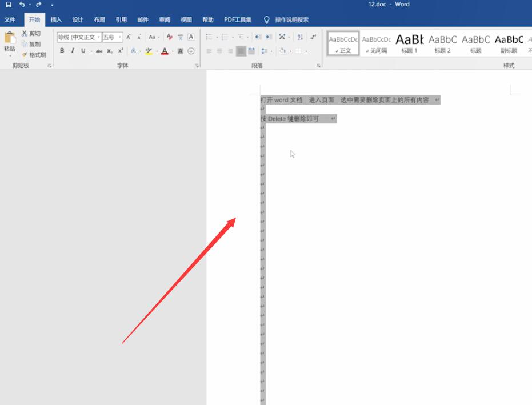Screen dimensions: 532x405
Task: Select the 无间隔 (No Spacing) style
Action: pyautogui.click(x=376, y=43)
